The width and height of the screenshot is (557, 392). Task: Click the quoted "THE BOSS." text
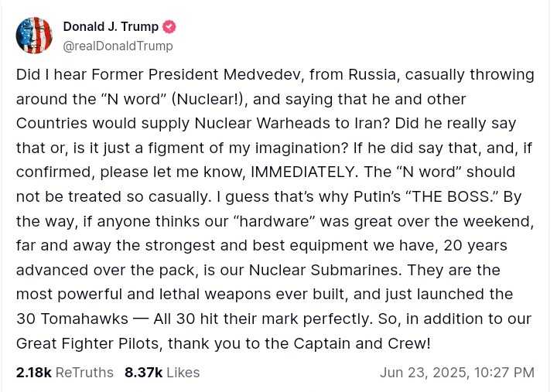(x=452, y=196)
